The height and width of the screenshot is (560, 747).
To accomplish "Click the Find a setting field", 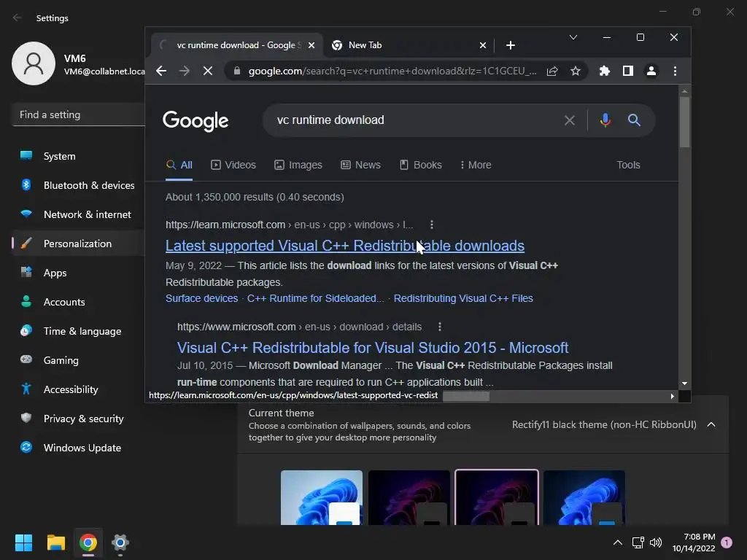I will 79,114.
